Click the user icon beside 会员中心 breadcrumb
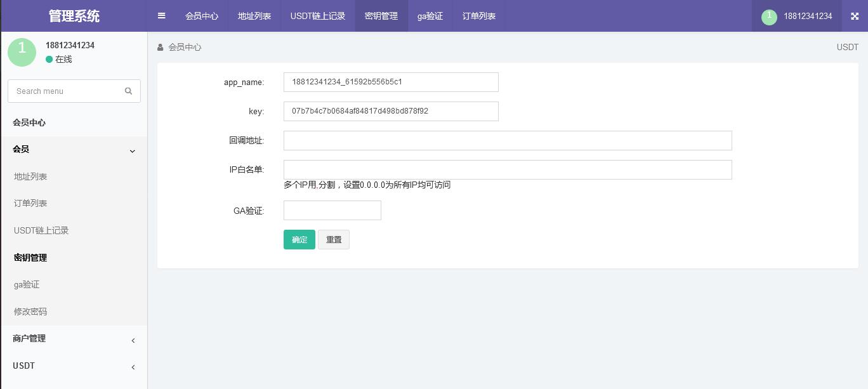868x389 pixels. 161,47
